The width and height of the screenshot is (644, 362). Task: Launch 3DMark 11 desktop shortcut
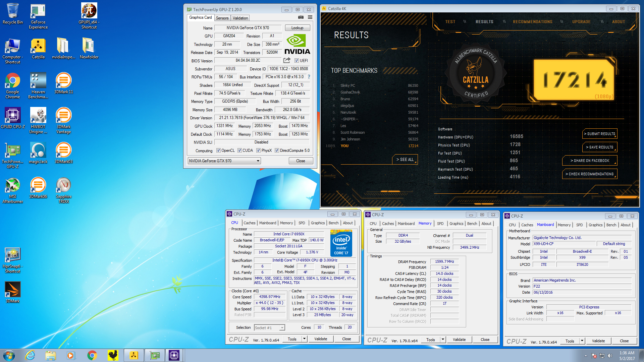(63, 83)
